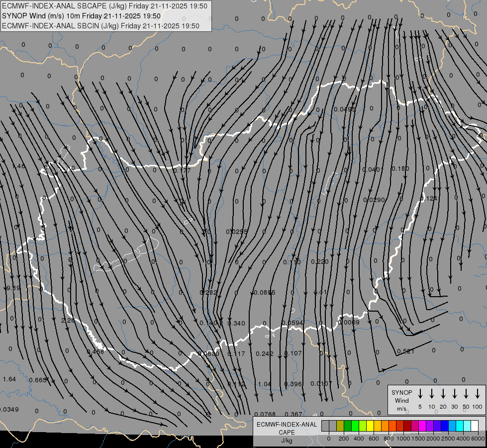Click the map value 0.282
This screenshot has width=487, height=448.
pyautogui.click(x=208, y=292)
